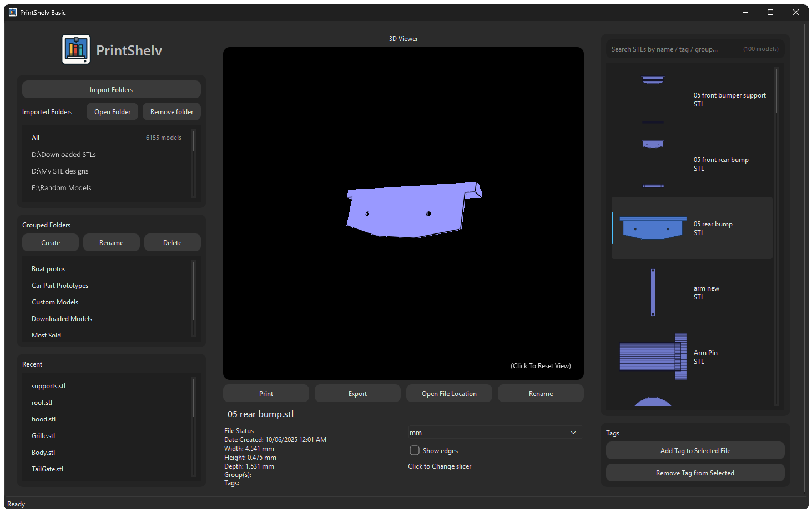
Task: Open the Arm Pin model thumbnail
Action: click(653, 357)
